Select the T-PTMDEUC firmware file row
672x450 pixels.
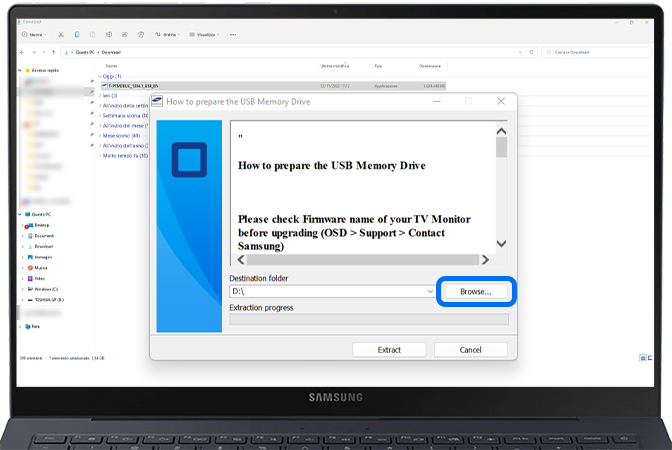[x=273, y=86]
